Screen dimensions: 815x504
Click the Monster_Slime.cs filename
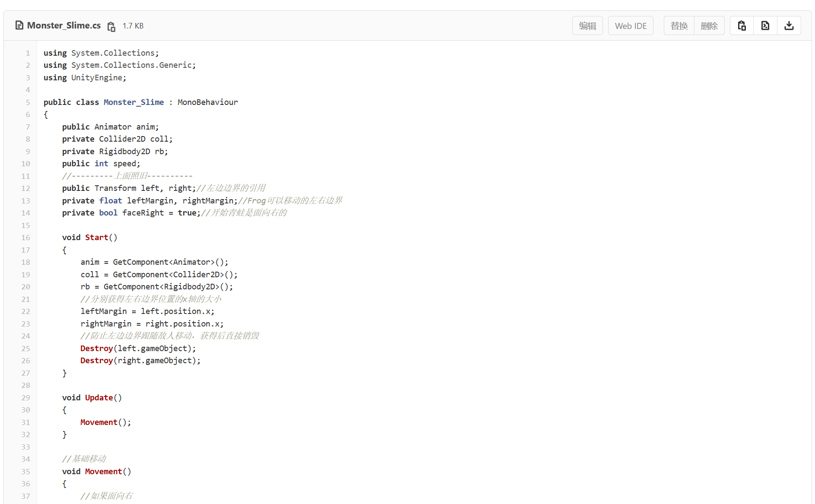tap(64, 25)
